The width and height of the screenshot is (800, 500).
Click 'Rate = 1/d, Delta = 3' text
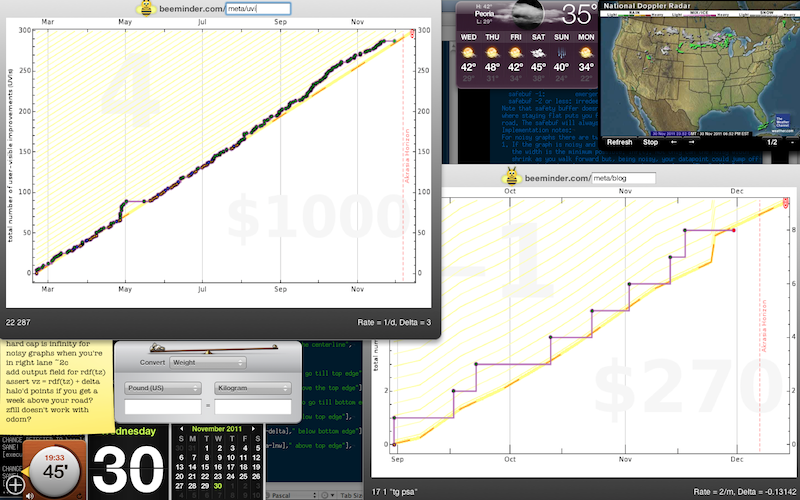[x=394, y=322]
